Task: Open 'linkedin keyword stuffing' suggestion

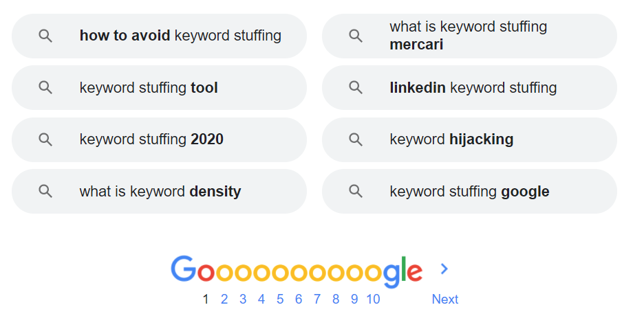Action: 469,88
